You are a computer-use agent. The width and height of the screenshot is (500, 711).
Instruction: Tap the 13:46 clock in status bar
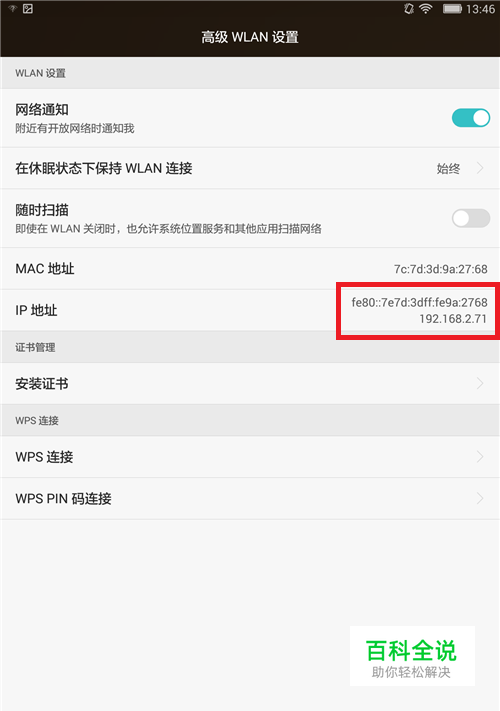[x=480, y=9]
